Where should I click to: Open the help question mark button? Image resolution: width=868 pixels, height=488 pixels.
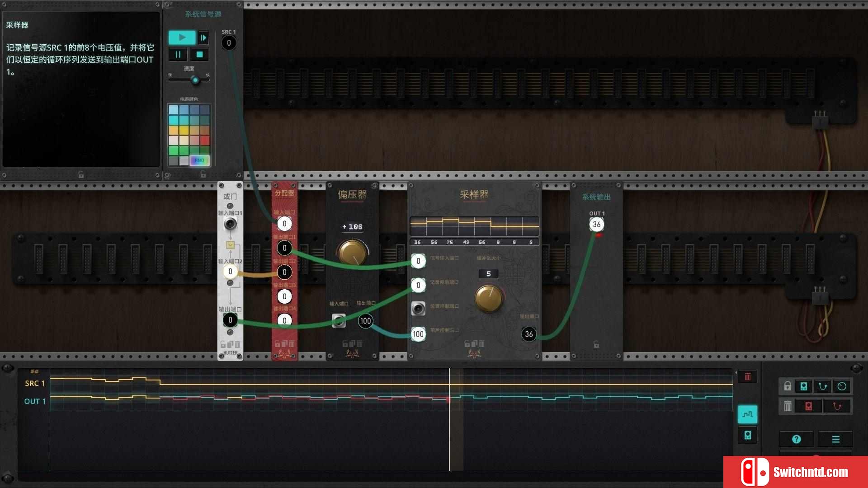pos(797,439)
